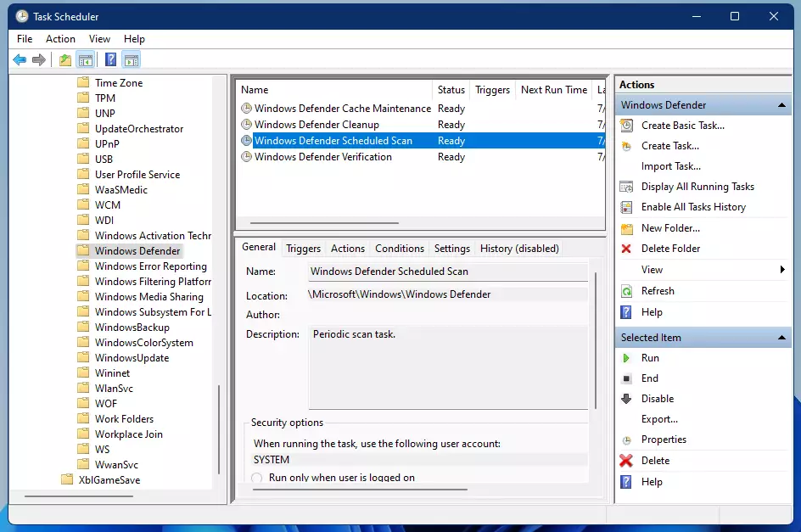Go forward with the gray right arrow
801x532 pixels.
pos(39,59)
